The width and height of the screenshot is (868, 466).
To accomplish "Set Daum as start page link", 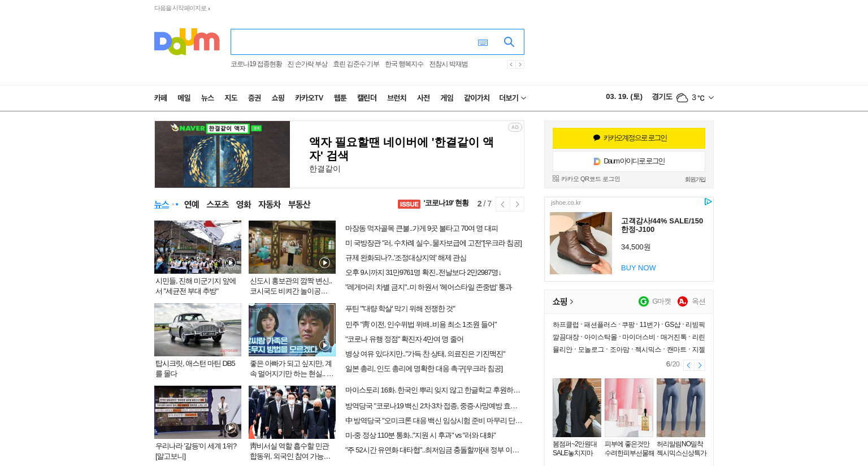I will (x=182, y=8).
